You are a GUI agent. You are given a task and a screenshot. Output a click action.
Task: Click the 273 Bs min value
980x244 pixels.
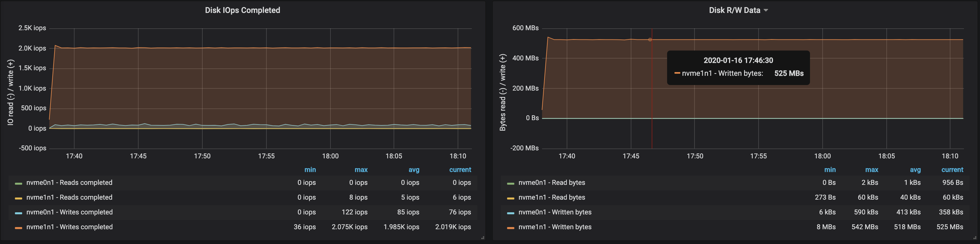[x=825, y=197]
